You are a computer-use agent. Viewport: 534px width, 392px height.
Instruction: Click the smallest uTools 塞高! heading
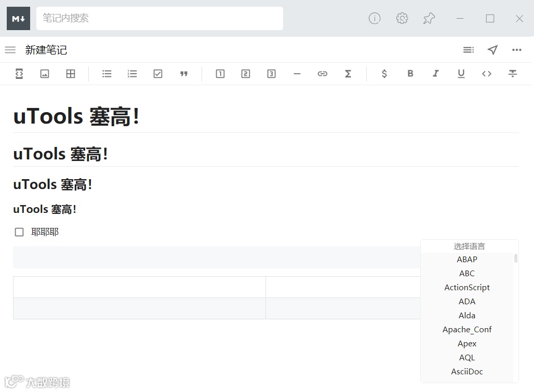[44, 209]
